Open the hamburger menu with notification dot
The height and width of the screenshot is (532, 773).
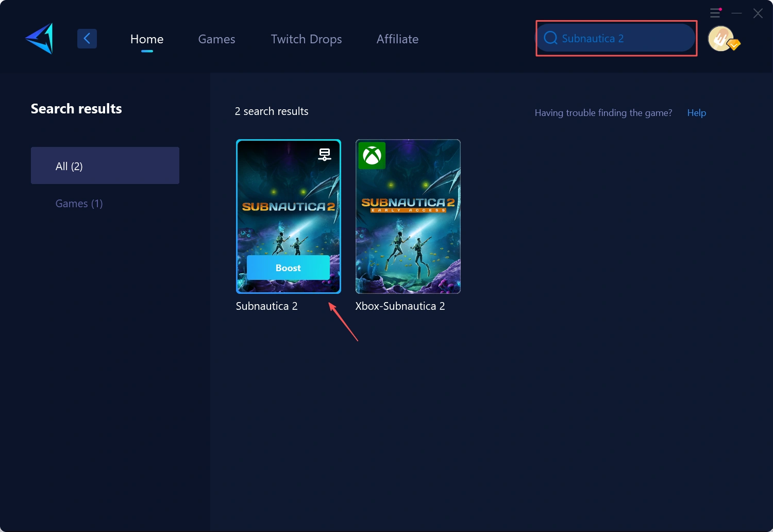click(715, 13)
